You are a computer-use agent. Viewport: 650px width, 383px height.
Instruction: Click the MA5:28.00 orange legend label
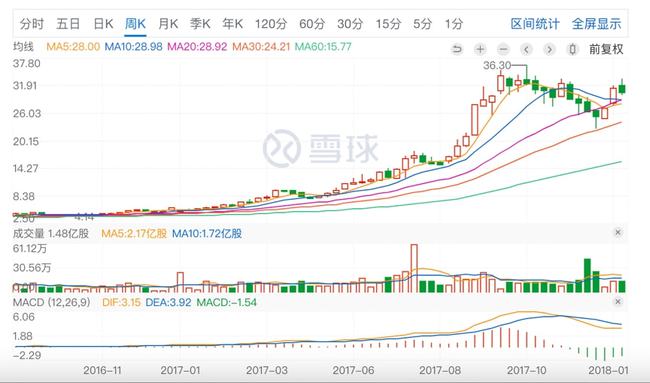(x=73, y=46)
